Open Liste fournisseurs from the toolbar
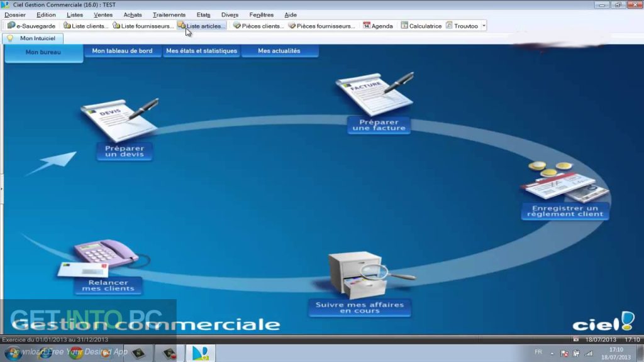 143,26
